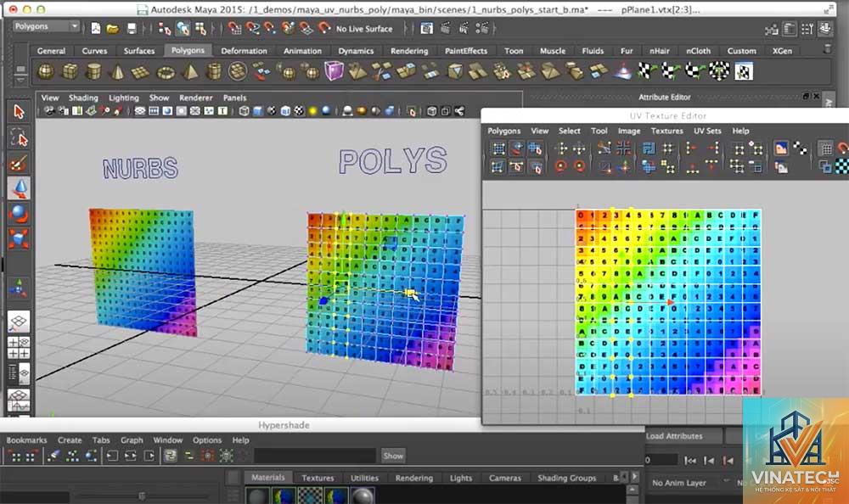The image size is (849, 504).
Task: Open viewport Renderer menu
Action: [x=196, y=98]
